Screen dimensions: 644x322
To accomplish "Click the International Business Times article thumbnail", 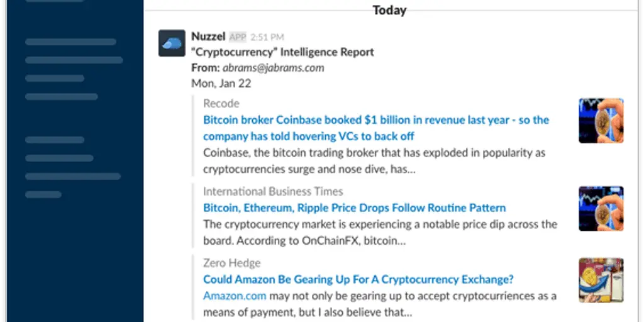I will (601, 209).
